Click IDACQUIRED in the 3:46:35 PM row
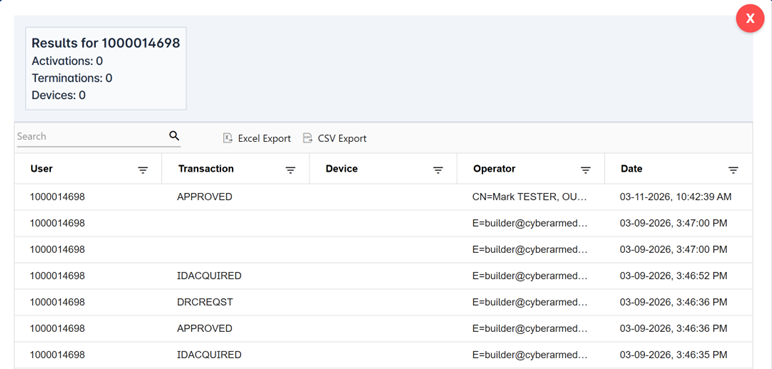The image size is (772, 369). pos(209,354)
